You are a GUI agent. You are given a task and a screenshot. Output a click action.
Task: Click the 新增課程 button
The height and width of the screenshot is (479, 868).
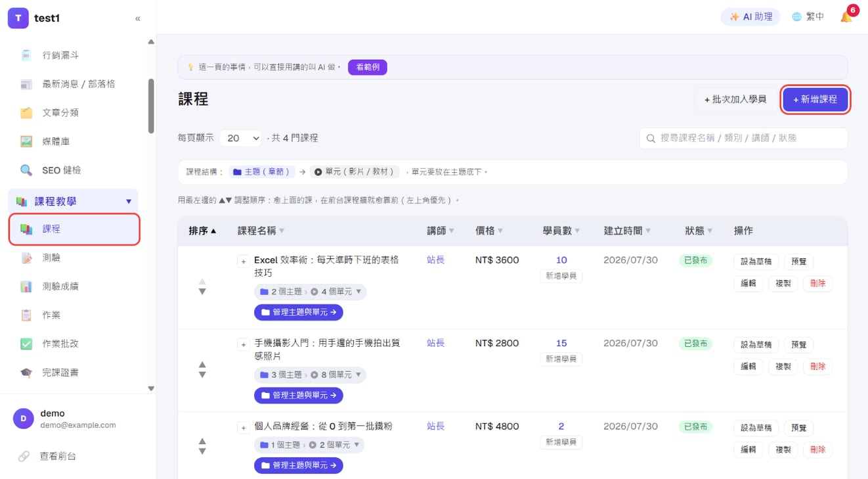(x=815, y=99)
